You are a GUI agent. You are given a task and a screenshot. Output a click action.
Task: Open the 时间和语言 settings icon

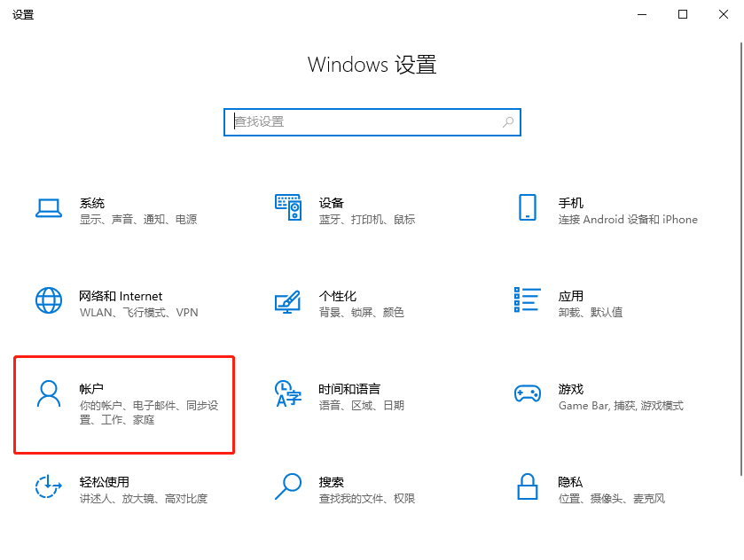[287, 395]
